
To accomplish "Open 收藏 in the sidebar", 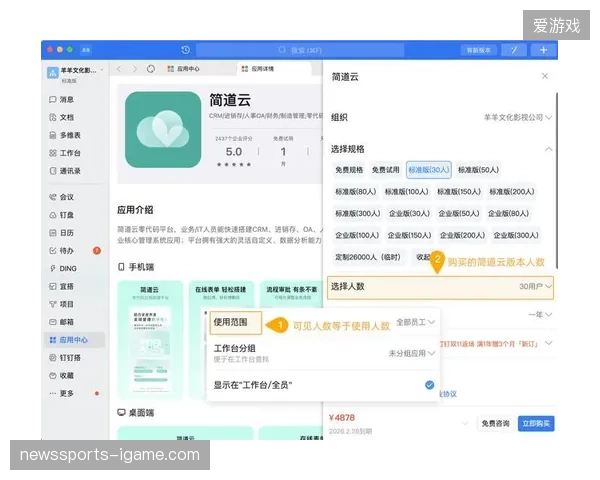I will (62, 376).
